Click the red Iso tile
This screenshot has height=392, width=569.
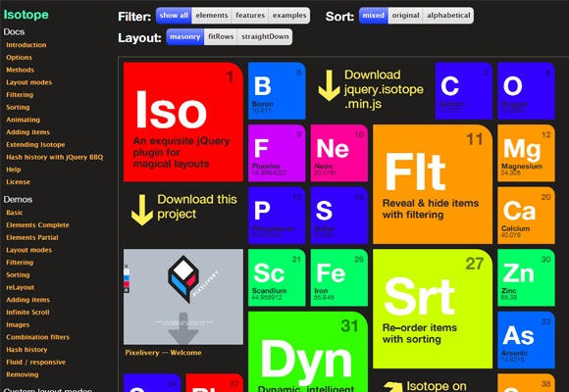pyautogui.click(x=183, y=122)
